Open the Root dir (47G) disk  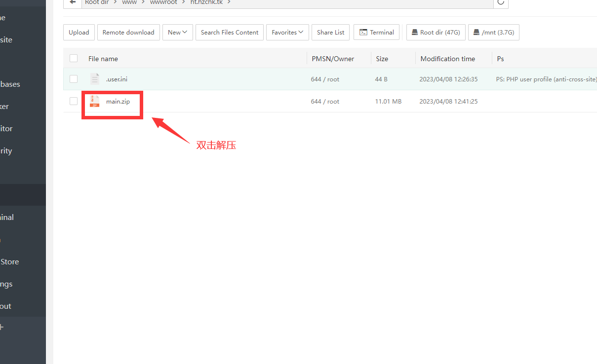(x=436, y=33)
